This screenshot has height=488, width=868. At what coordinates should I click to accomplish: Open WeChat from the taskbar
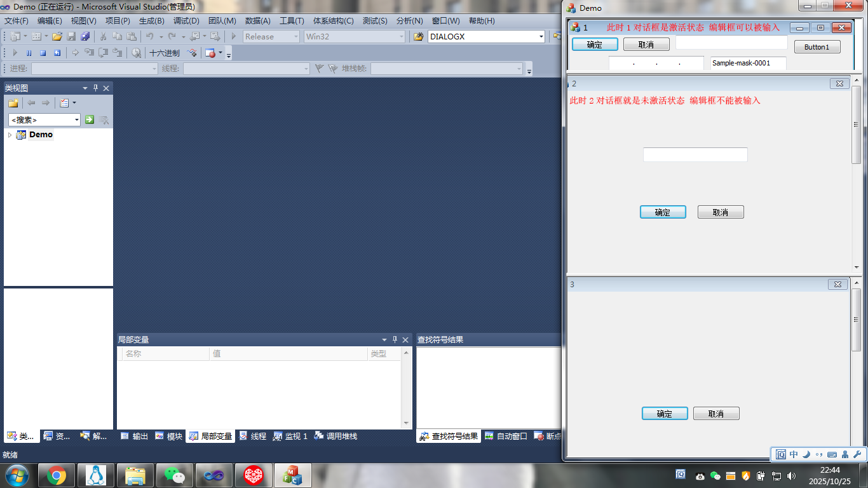pyautogui.click(x=175, y=475)
